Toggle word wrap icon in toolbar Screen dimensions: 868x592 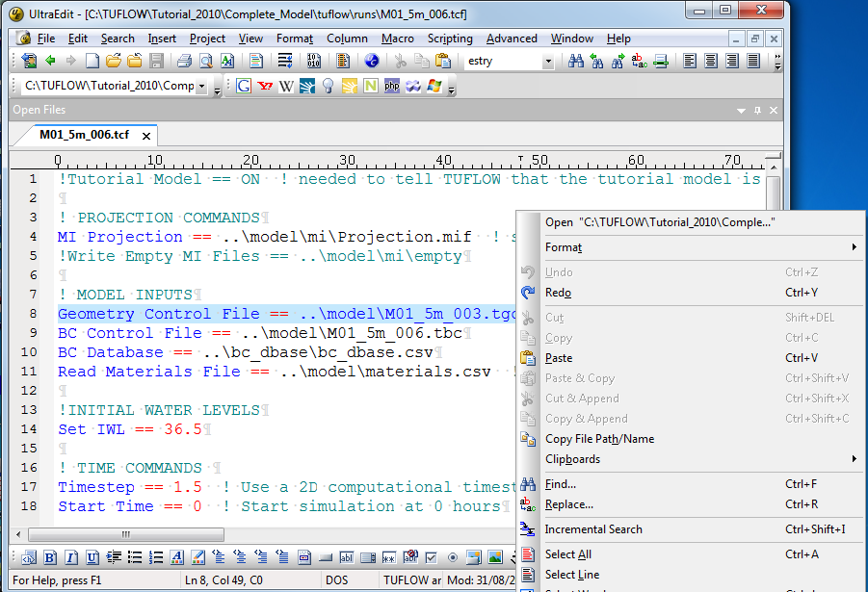point(285,61)
